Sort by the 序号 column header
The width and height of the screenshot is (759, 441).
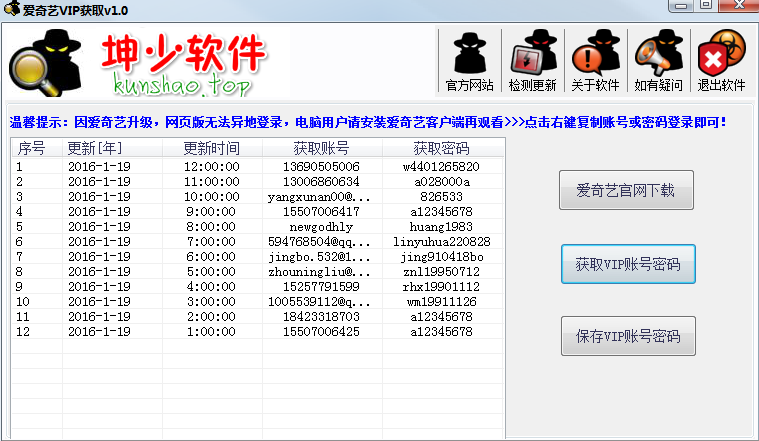pos(33,148)
